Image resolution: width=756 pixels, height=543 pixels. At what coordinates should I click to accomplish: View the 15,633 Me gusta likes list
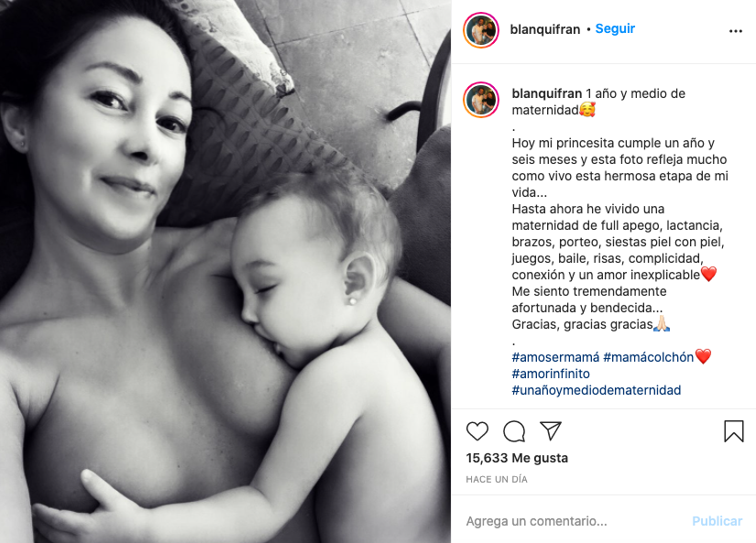point(517,458)
